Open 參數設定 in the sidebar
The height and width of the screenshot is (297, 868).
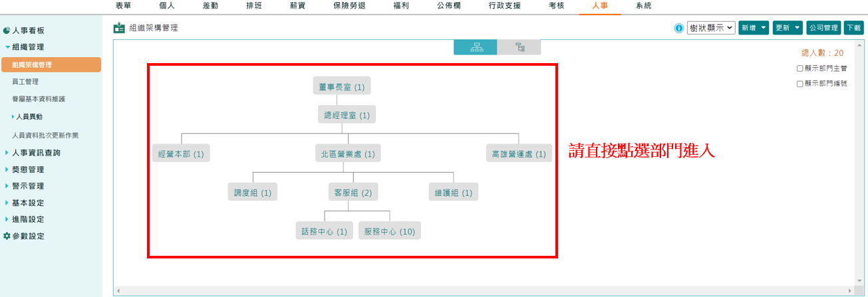coord(29,236)
